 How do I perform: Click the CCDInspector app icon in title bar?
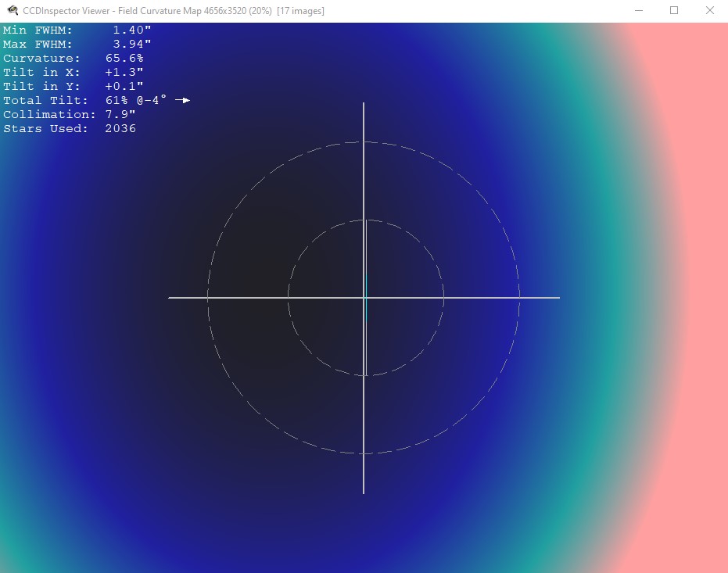(x=13, y=10)
